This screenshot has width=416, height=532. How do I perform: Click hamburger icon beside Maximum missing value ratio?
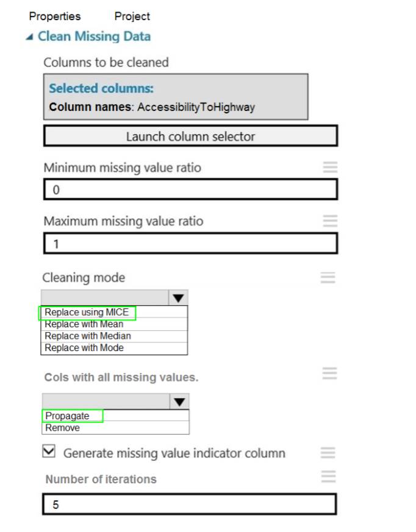(x=330, y=221)
